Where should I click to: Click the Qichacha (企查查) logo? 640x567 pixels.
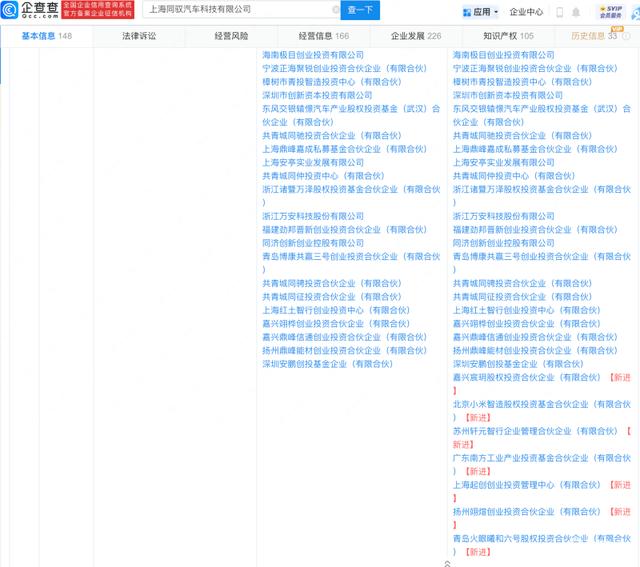tap(30, 10)
